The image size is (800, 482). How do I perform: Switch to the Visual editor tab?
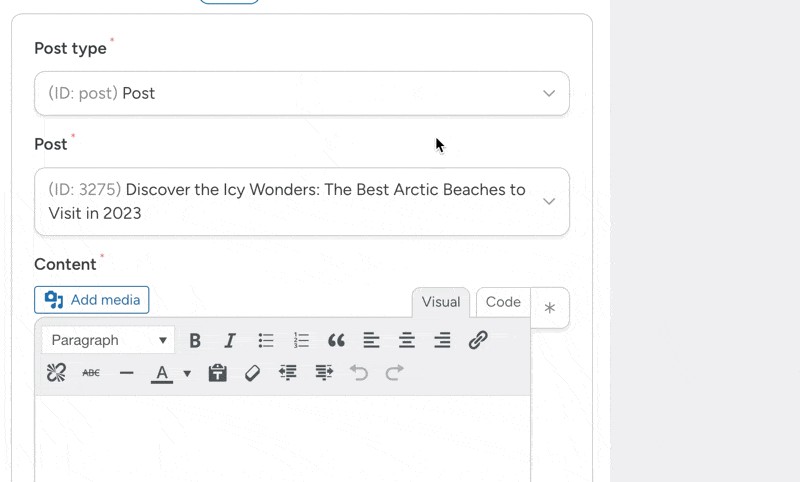coord(440,302)
